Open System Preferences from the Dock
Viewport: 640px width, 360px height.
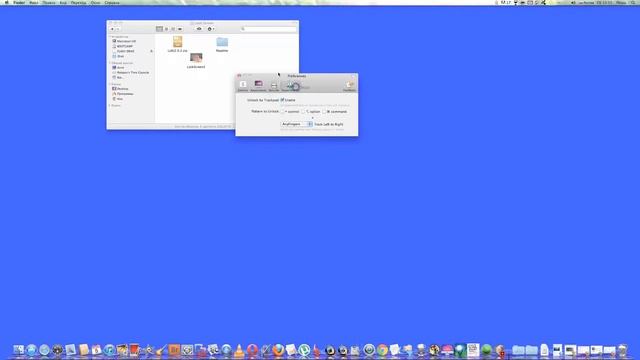[x=187, y=350]
